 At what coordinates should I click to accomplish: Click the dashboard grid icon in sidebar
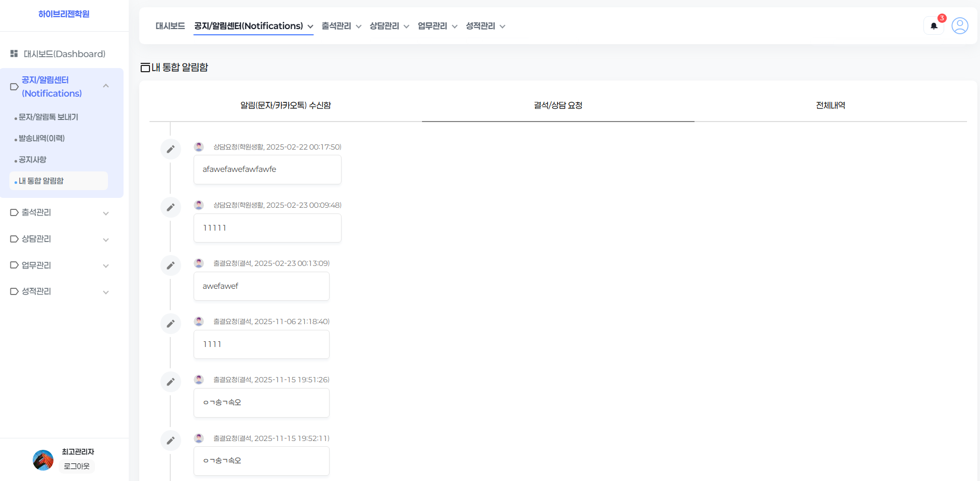pos(14,54)
